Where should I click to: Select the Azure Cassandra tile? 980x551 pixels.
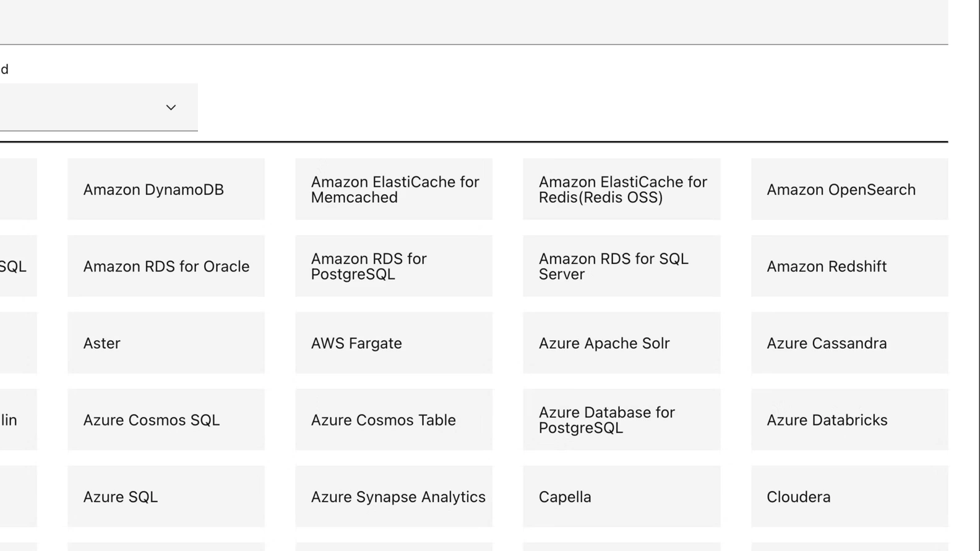coord(849,343)
